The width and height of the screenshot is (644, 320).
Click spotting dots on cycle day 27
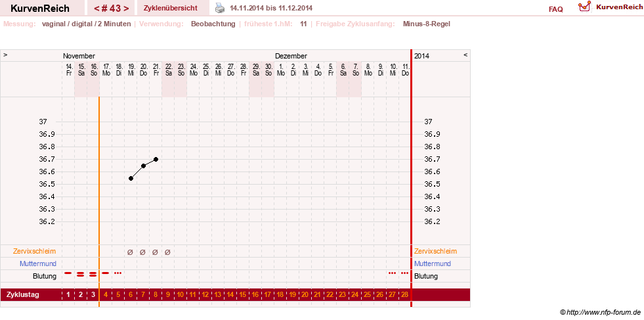392,273
